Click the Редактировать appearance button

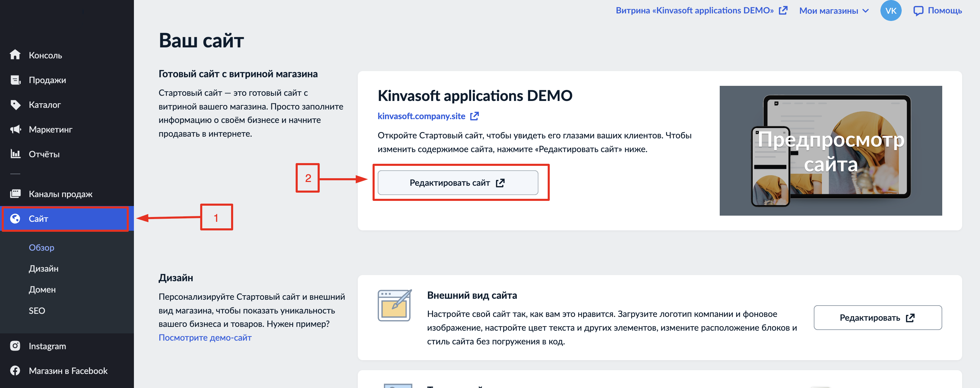[x=877, y=318]
